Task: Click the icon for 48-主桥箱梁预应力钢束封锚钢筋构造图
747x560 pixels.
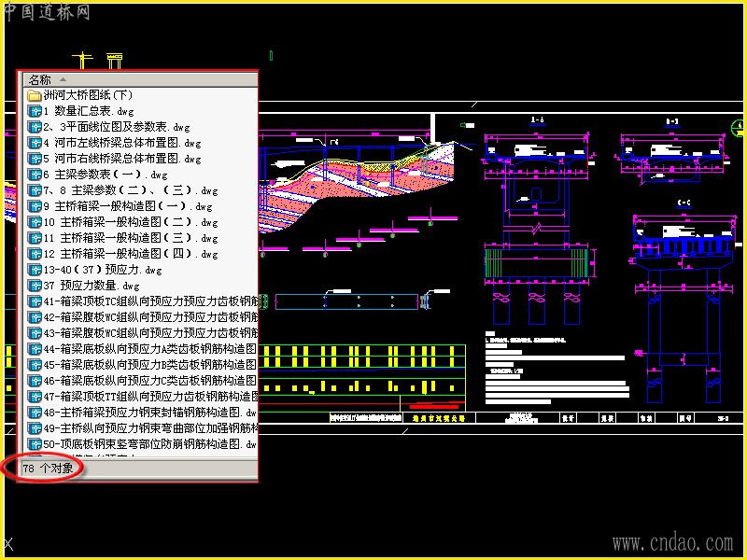Action: click(34, 413)
